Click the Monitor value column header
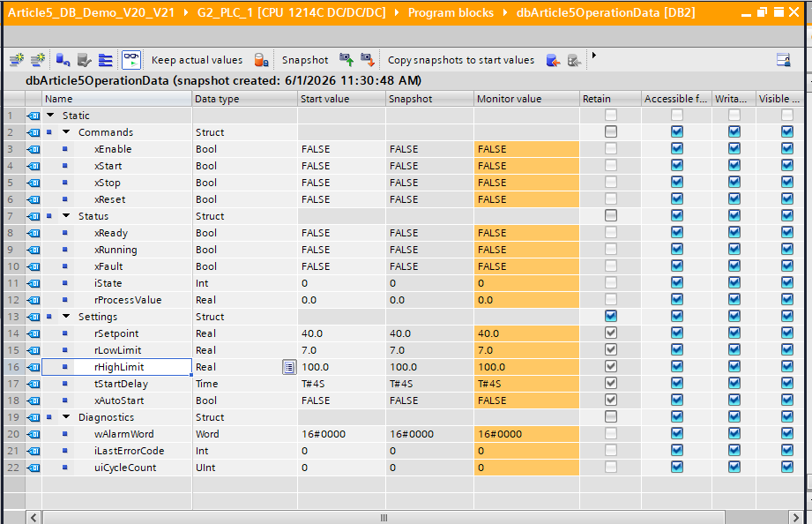The height and width of the screenshot is (524, 812). pyautogui.click(x=526, y=99)
